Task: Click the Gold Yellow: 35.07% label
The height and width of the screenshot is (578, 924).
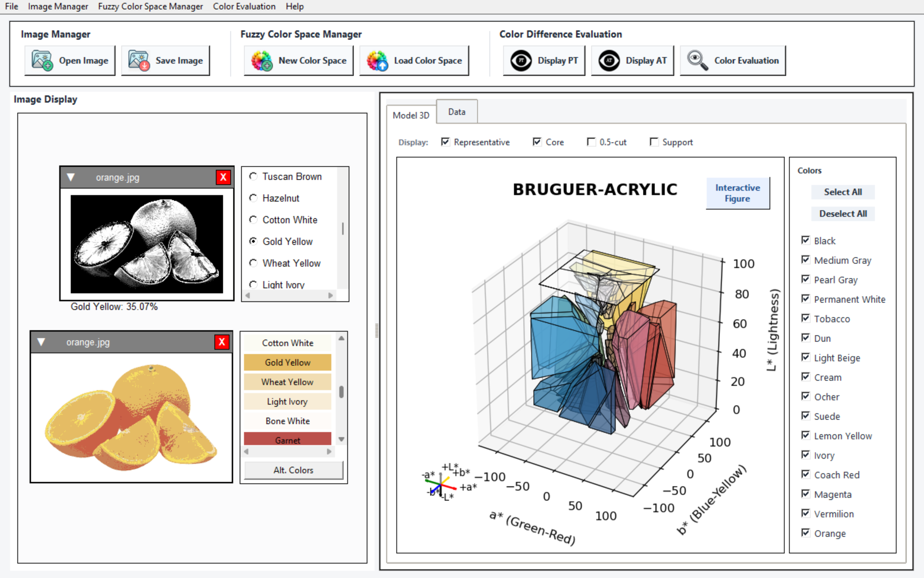Action: pos(114,307)
